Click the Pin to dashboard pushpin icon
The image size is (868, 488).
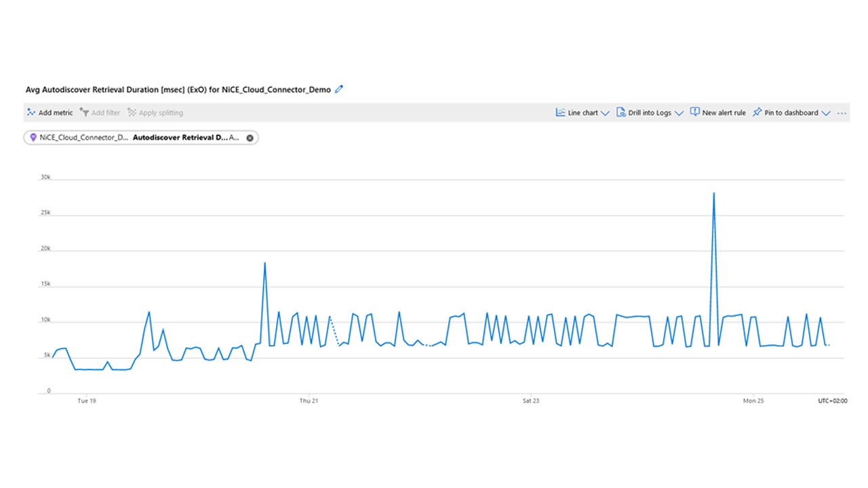[757, 113]
